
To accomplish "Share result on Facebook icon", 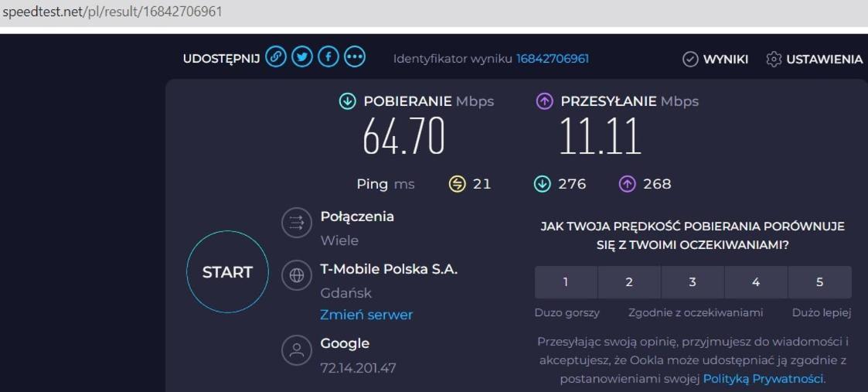I will pyautogui.click(x=328, y=57).
